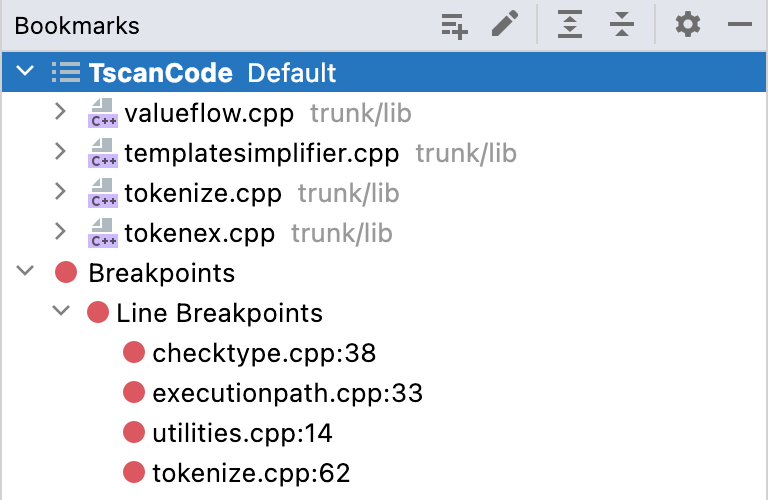The height and width of the screenshot is (500, 768).
Task: Click the Collapse All icon
Action: click(x=622, y=25)
